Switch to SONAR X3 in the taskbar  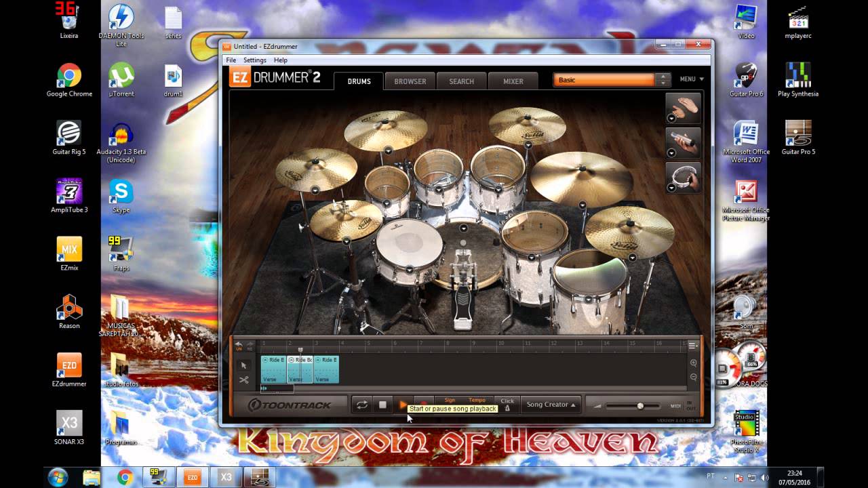click(x=226, y=477)
